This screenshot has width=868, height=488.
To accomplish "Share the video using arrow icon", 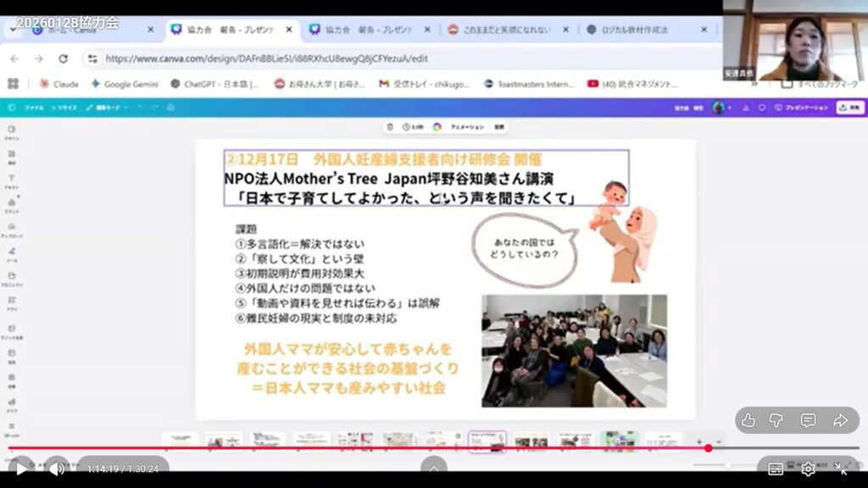I will point(840,420).
